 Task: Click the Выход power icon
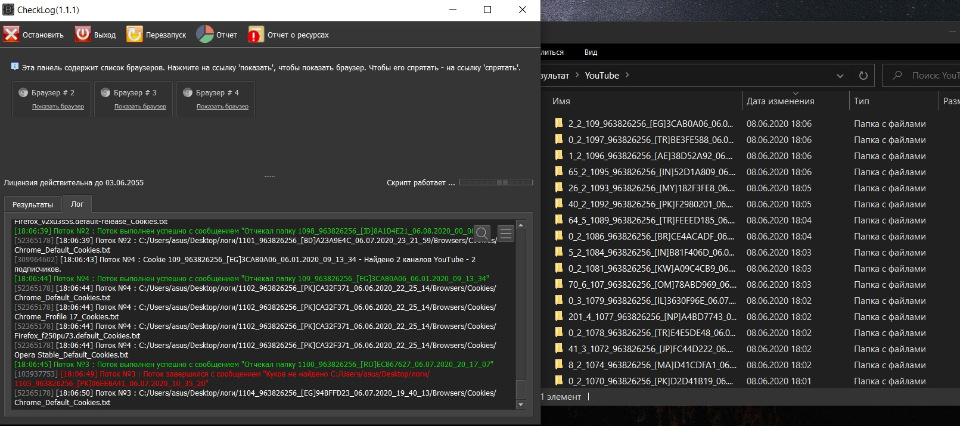(83, 34)
